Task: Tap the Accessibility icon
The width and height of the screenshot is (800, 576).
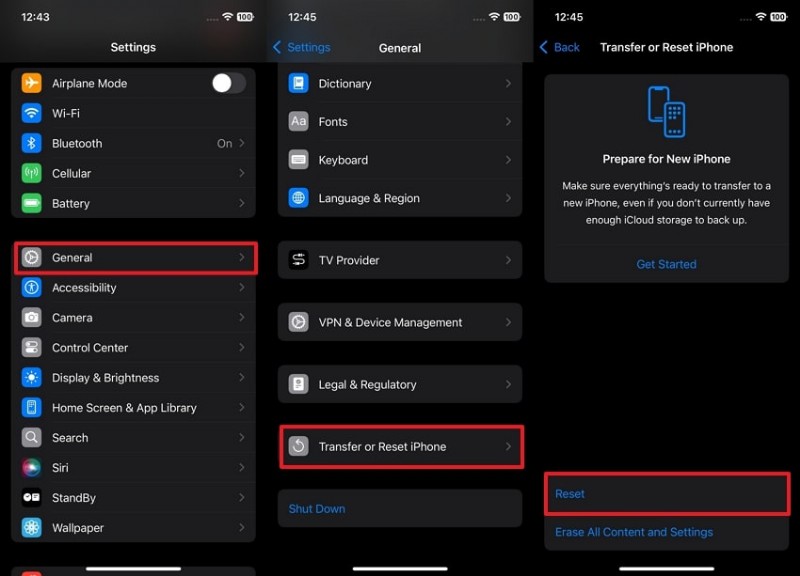Action: pyautogui.click(x=32, y=288)
